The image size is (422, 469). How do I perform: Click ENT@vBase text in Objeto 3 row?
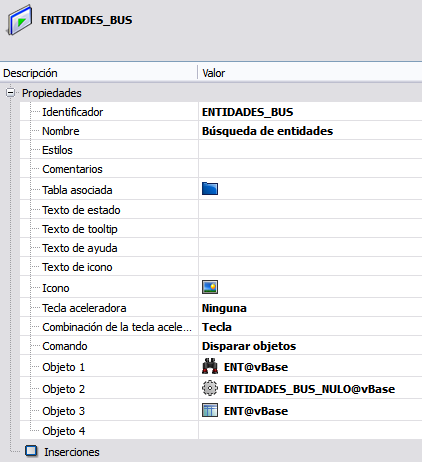tap(256, 411)
